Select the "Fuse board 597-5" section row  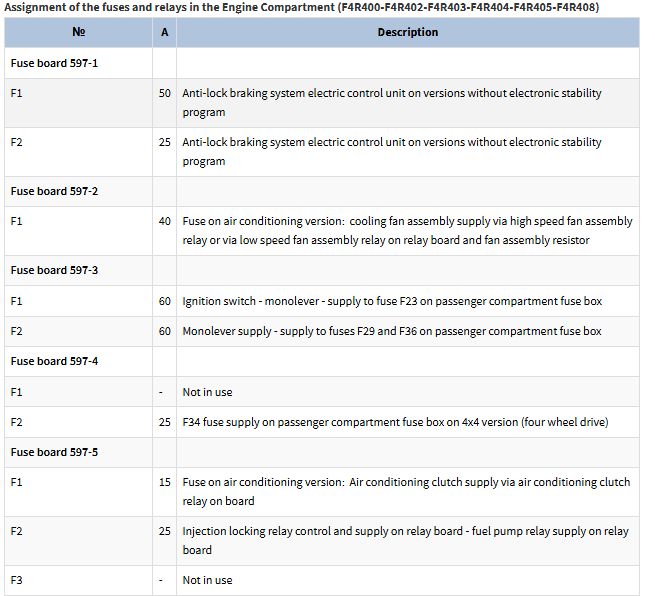pos(54,452)
